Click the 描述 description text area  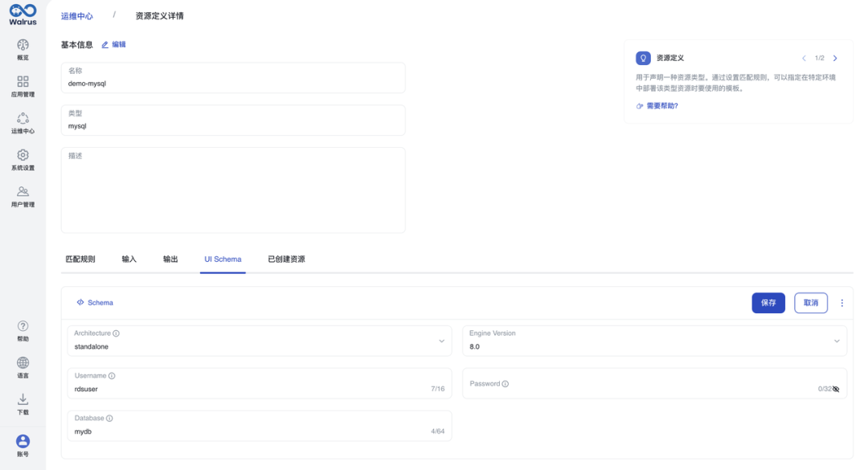[x=233, y=190]
